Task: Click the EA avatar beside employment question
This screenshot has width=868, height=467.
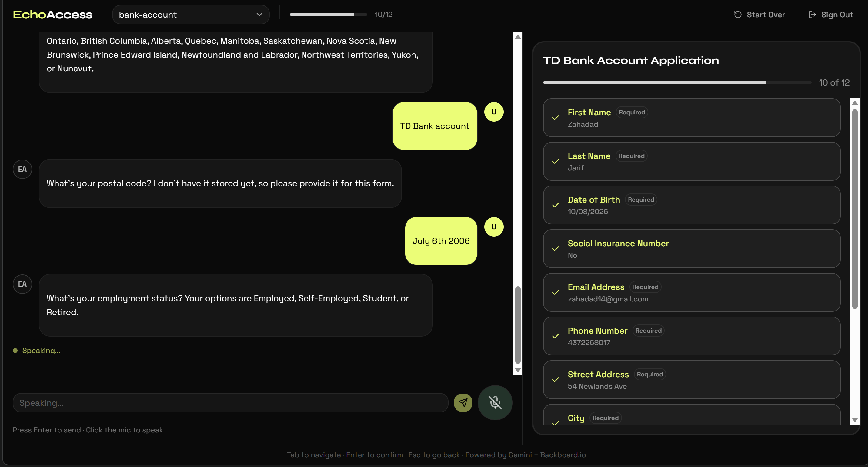Action: (x=22, y=284)
